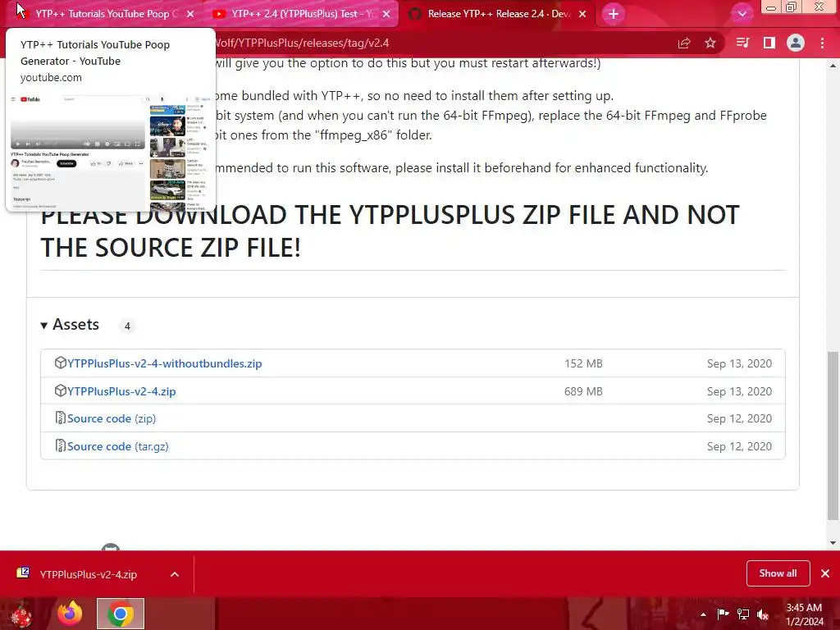840x630 pixels.
Task: Click the 689 MB file size text
Action: [x=583, y=391]
